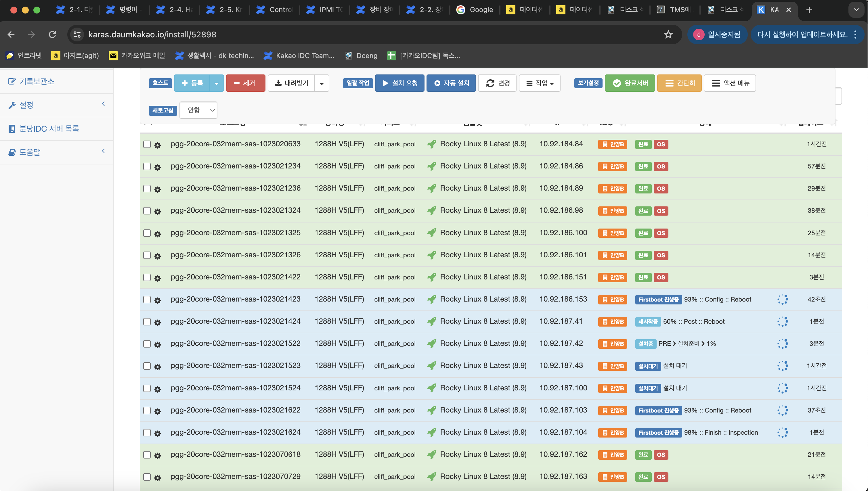
Task: Click the 재시작중 badge in row 10.92.187.41
Action: 648,322
